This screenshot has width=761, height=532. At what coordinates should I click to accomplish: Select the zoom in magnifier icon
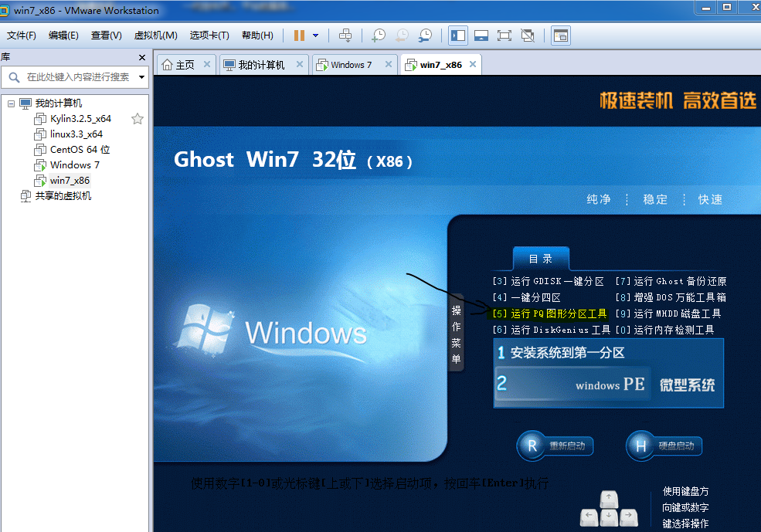(379, 35)
